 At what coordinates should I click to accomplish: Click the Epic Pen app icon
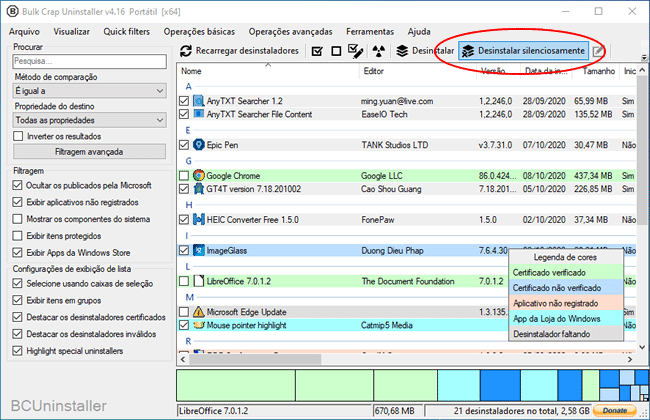pos(198,144)
